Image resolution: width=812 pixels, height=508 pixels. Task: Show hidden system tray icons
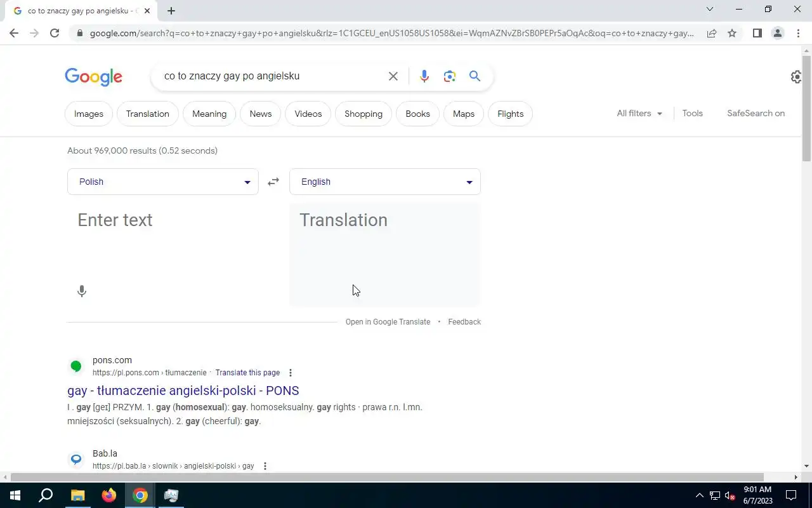pyautogui.click(x=700, y=495)
